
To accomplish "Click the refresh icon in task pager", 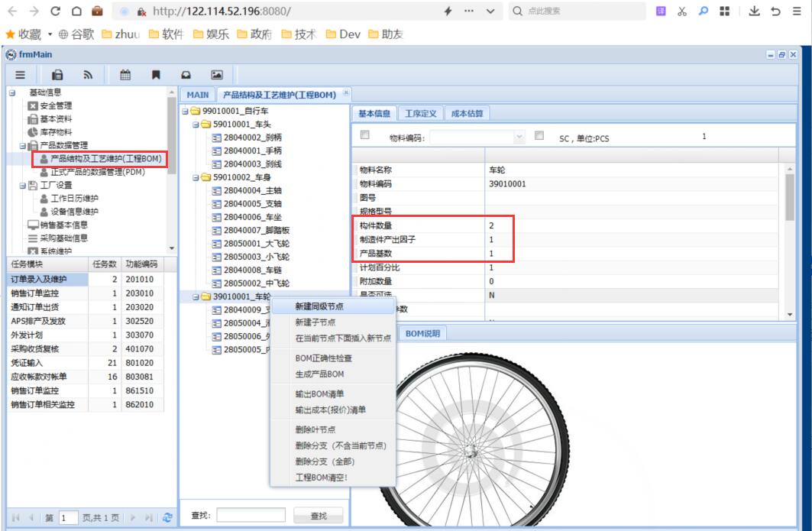I will [167, 517].
